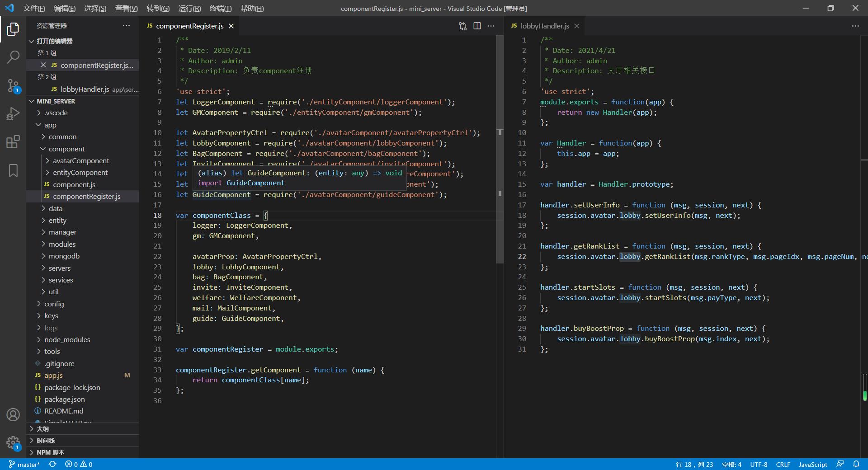This screenshot has height=470, width=868.
Task: Open package-lock.json in the file tree
Action: pyautogui.click(x=82, y=388)
